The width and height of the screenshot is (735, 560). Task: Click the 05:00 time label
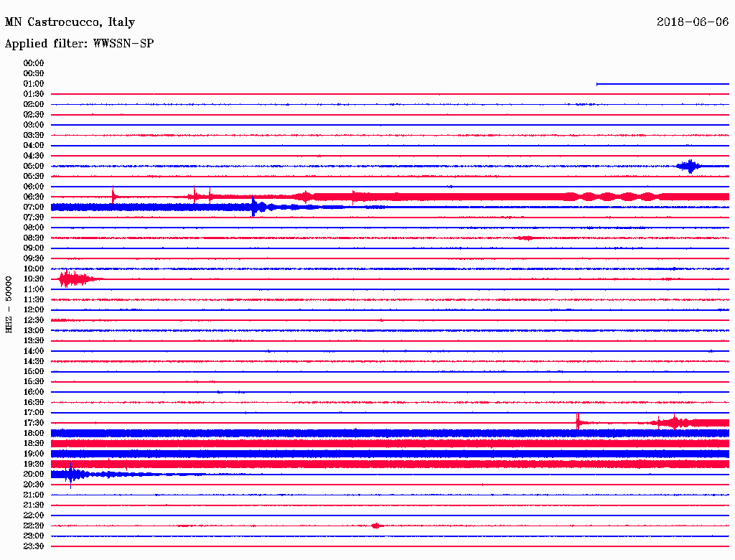tap(33, 166)
